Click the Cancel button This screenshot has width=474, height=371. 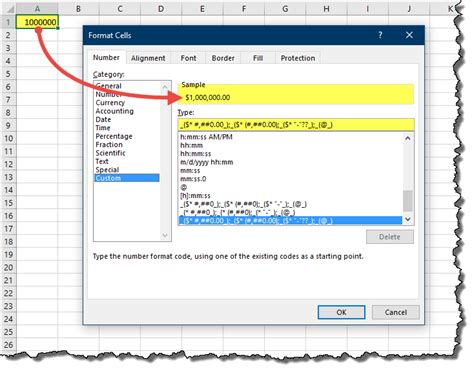pyautogui.click(x=396, y=312)
